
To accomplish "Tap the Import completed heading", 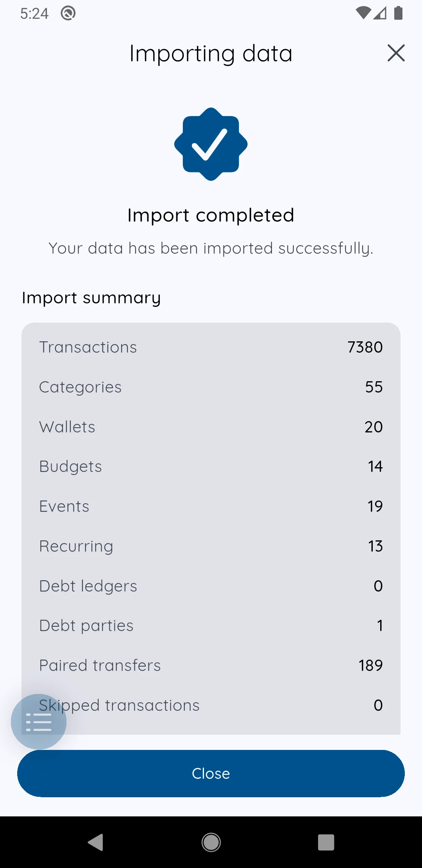I will tap(211, 215).
